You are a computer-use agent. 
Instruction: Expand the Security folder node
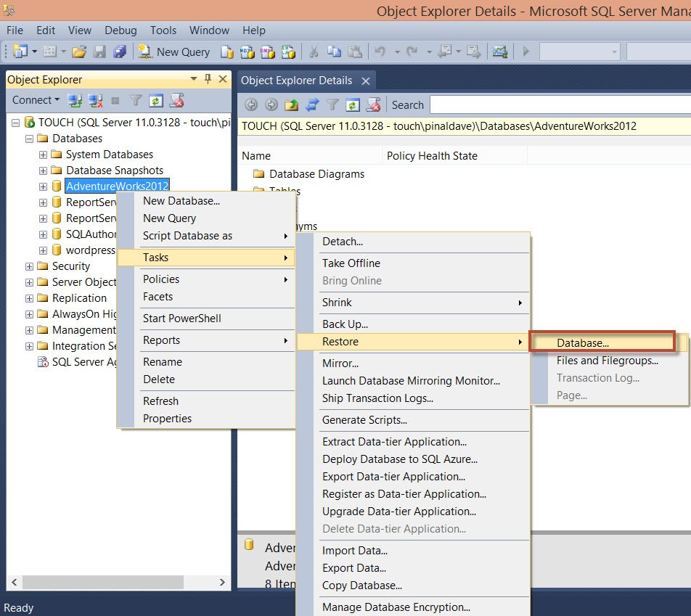pyautogui.click(x=30, y=266)
